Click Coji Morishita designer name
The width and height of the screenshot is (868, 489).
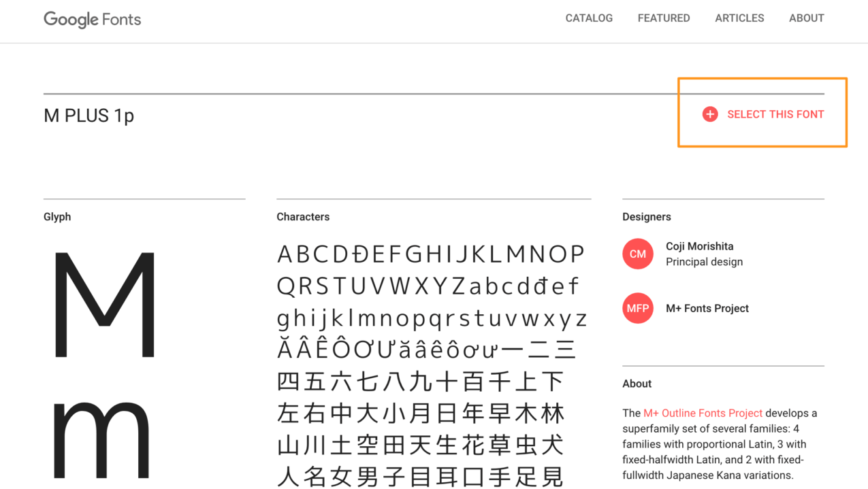(699, 246)
